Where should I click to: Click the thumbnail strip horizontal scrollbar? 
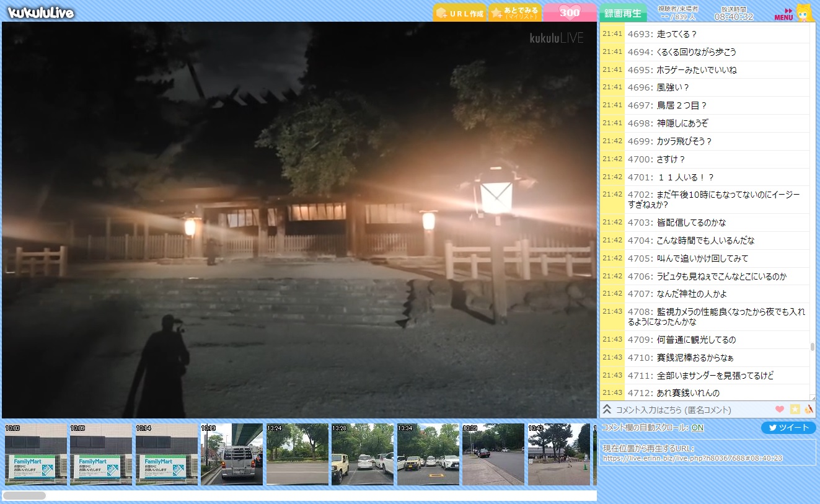tap(25, 495)
